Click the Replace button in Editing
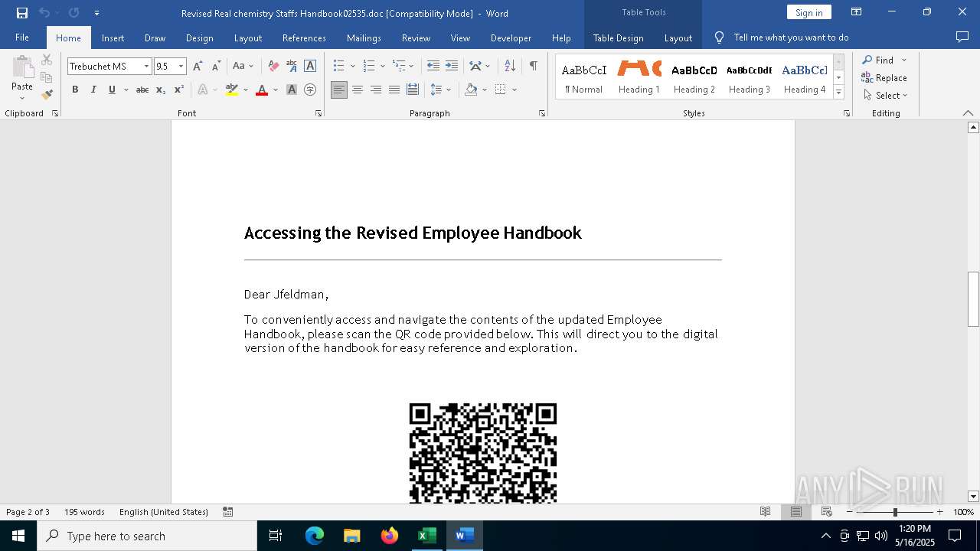The image size is (980, 551). pos(884,77)
